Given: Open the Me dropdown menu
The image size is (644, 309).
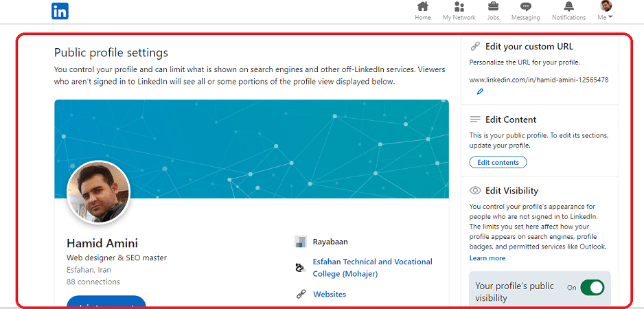Looking at the screenshot, I should (606, 11).
